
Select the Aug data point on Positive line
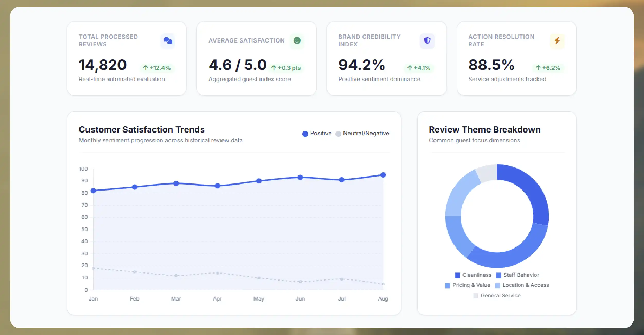tap(383, 175)
